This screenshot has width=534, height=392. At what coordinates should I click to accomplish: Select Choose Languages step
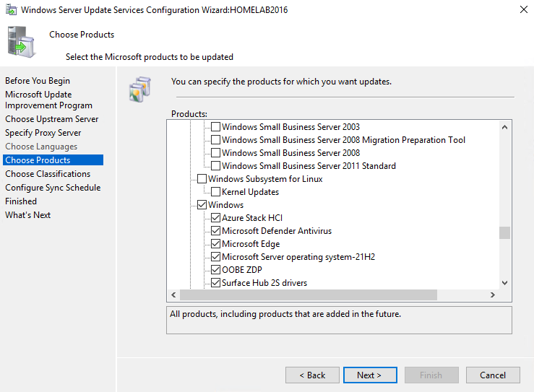(x=41, y=147)
